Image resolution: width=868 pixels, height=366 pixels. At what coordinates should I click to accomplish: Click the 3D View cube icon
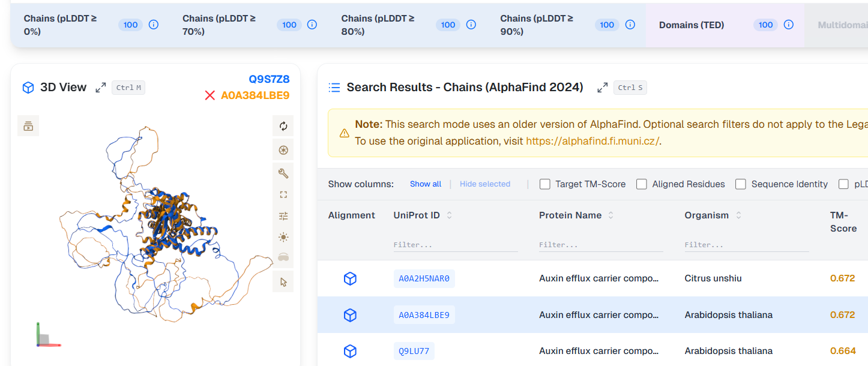(x=28, y=88)
